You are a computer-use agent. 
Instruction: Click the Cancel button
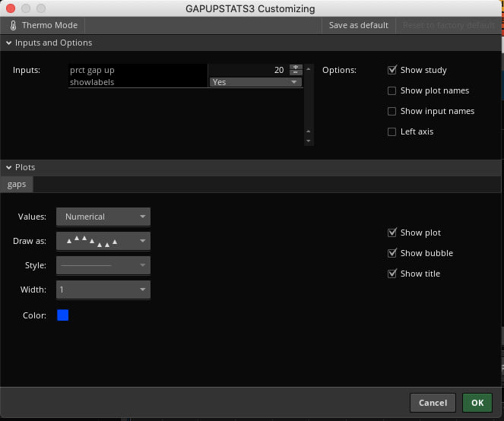[x=433, y=403]
